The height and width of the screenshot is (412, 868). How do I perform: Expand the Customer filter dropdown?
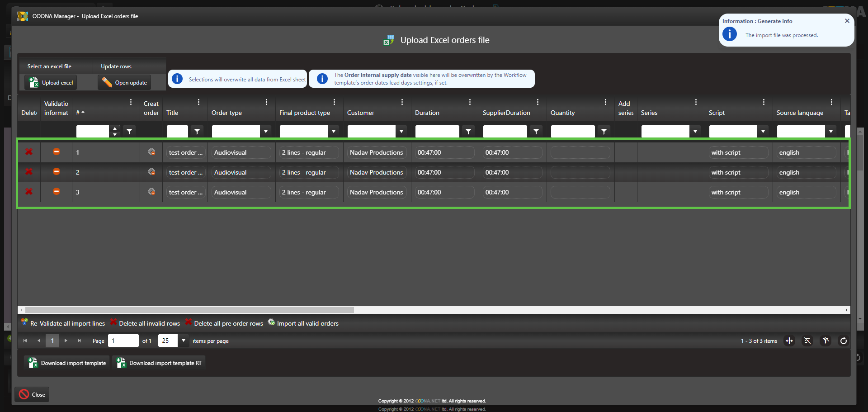(x=401, y=132)
